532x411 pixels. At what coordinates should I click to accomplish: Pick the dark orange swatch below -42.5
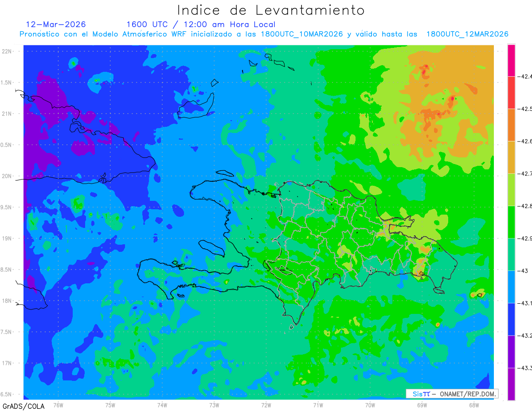pyautogui.click(x=511, y=125)
